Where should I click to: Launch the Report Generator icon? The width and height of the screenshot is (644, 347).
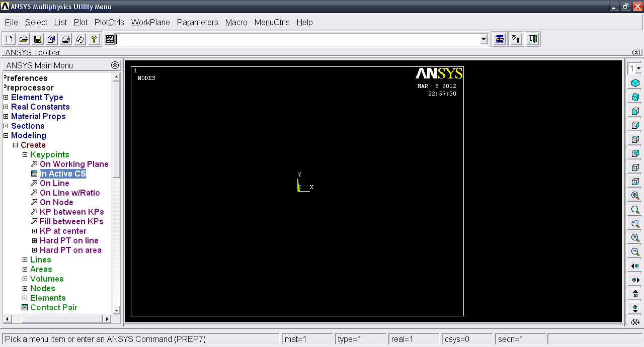click(x=79, y=39)
